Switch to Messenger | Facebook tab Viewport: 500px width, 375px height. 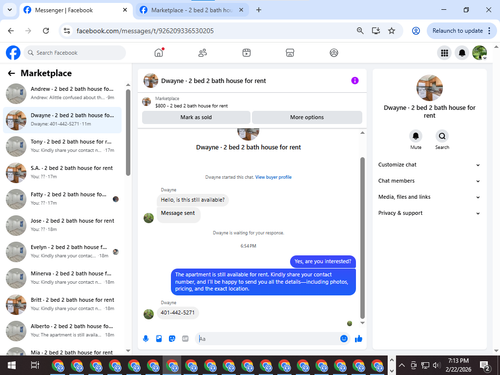76,10
